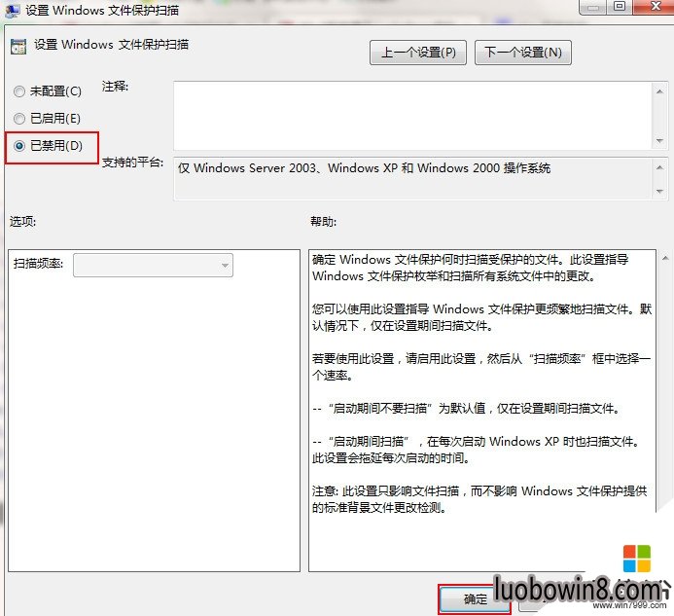Click help paragraph starting 注意: 此设置只影响
This screenshot has width=674, height=616.
479,499
